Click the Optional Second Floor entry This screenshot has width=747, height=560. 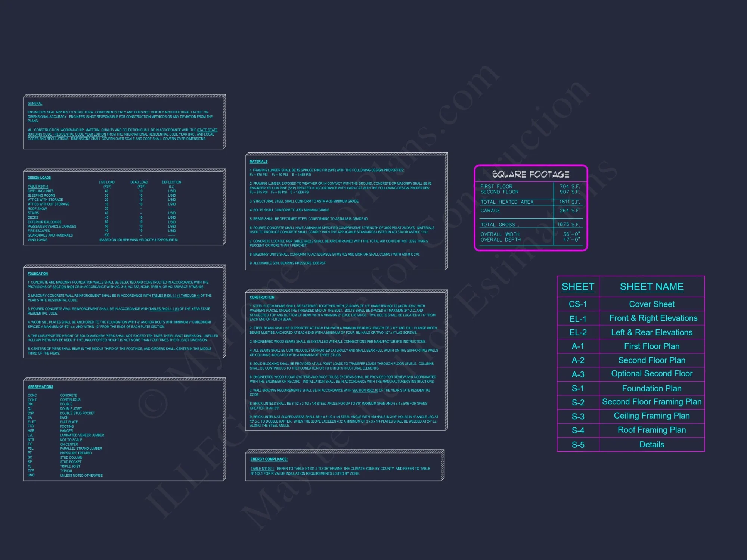[651, 374]
